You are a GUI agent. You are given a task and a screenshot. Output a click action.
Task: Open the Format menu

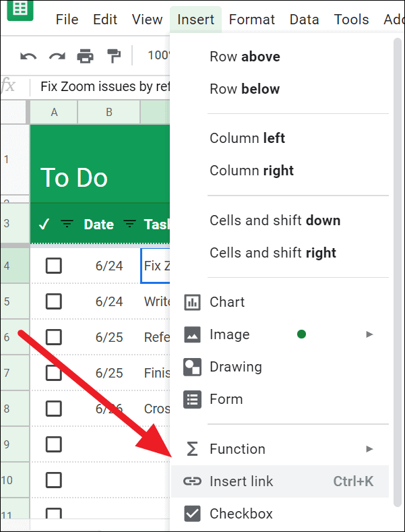[251, 20]
